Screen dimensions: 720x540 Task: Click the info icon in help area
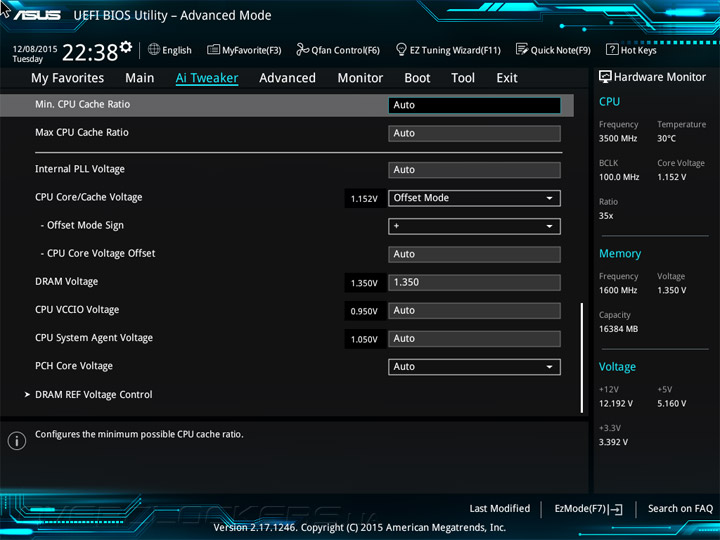pyautogui.click(x=17, y=441)
